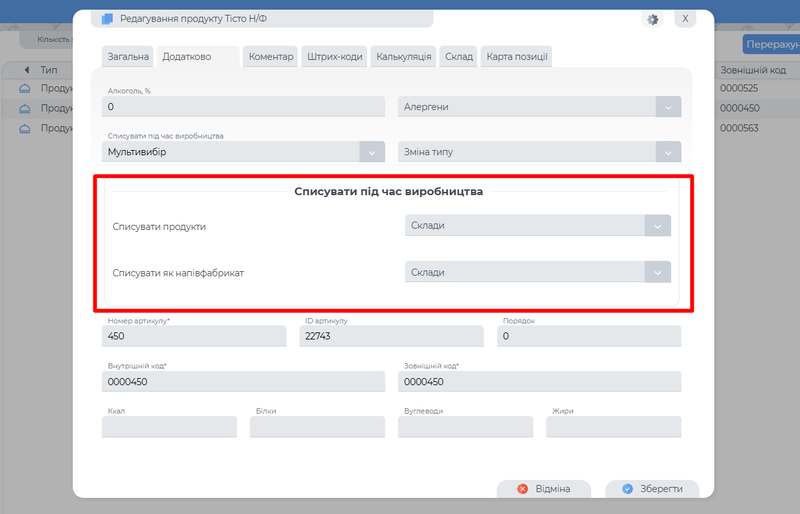The width and height of the screenshot is (800, 514).
Task: Open the Списувати як напівфабрикат warehouse dropdown
Action: coord(658,272)
